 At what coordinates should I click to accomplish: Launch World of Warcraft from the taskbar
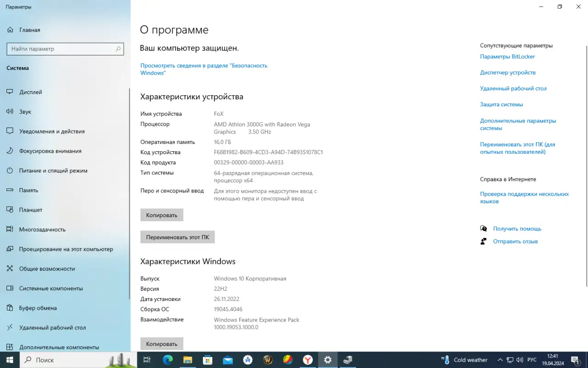(x=268, y=360)
